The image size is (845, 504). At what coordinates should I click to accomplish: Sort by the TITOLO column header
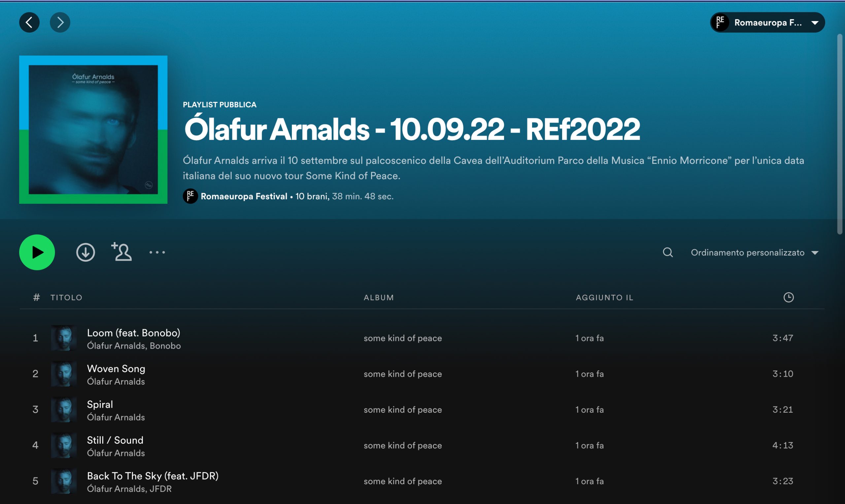(x=67, y=298)
